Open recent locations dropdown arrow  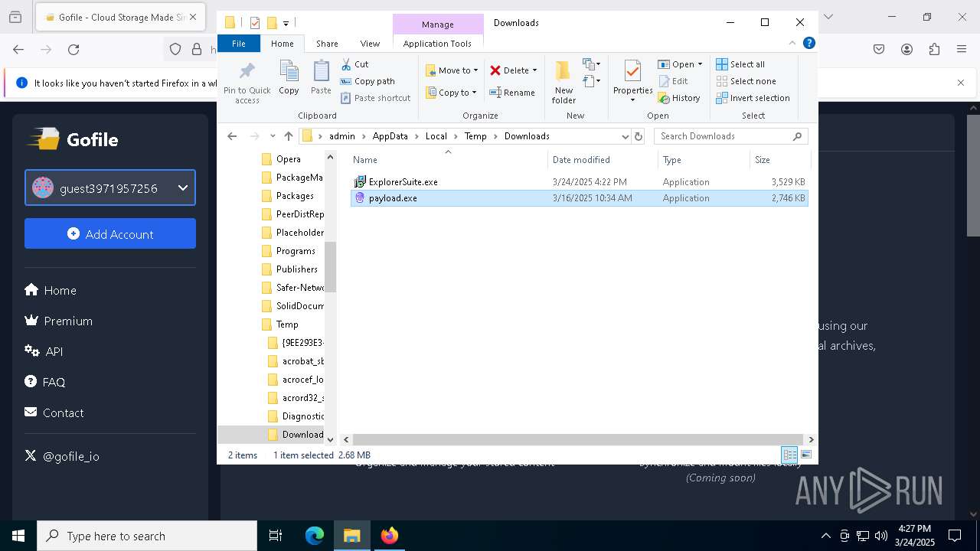272,136
